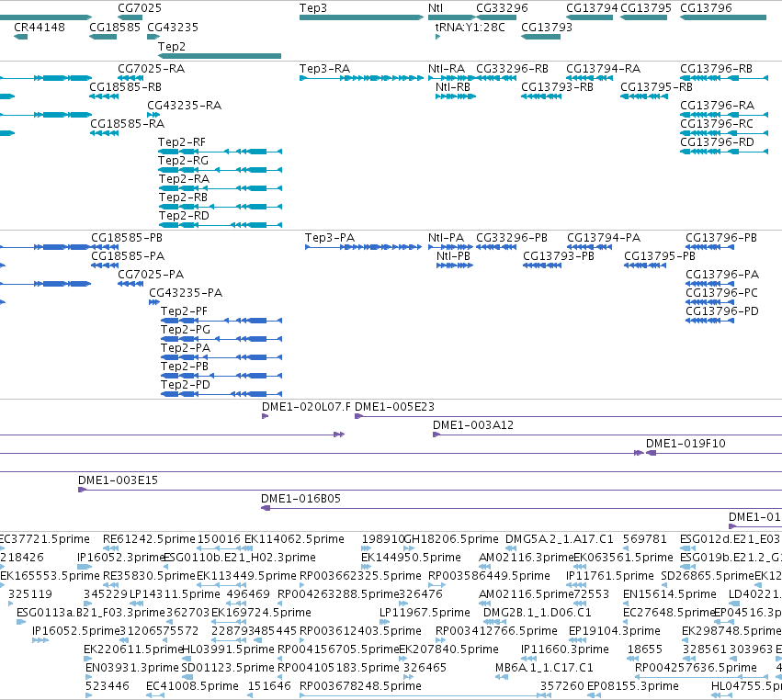Click the CR44148 gene label
The height and width of the screenshot is (700, 782).
[40, 27]
